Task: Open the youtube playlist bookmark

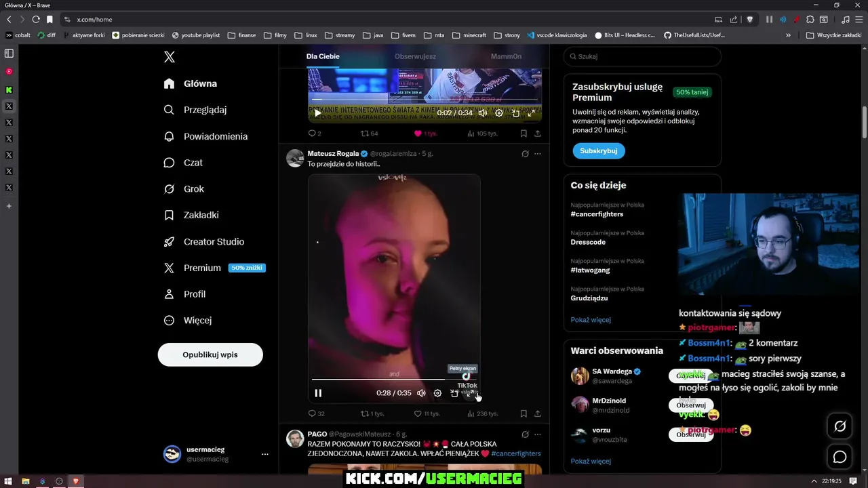Action: pos(196,35)
